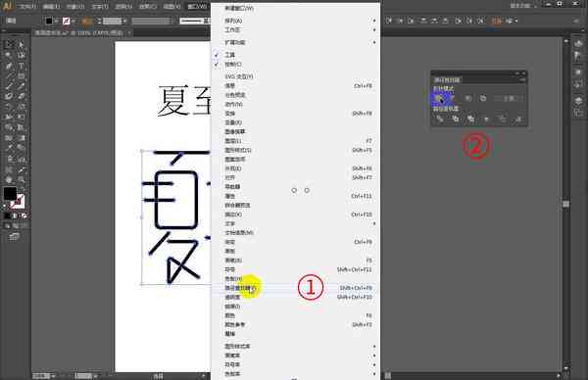Click the toolbox fill color swatch
This screenshot has height=380, width=588.
pos(10,193)
